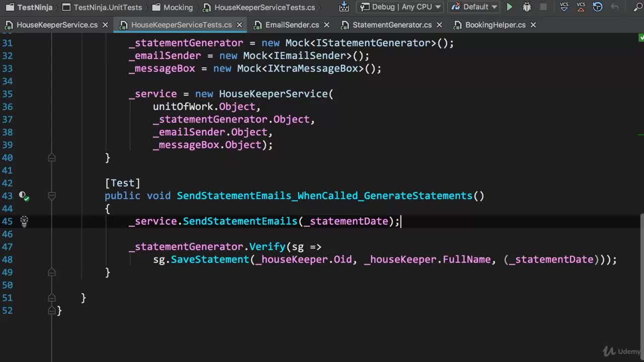Click the VCS update project icon
Screen dimensions: 644x362
pos(564,7)
